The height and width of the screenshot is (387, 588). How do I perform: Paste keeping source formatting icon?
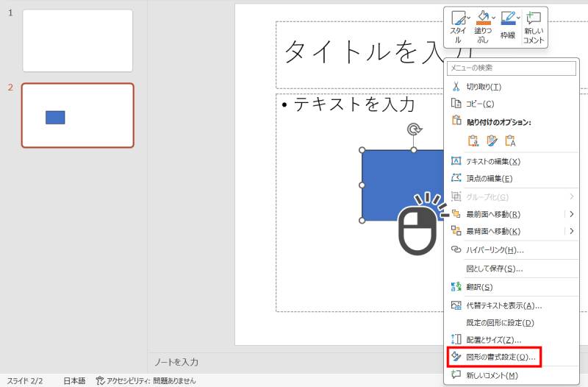coord(492,141)
